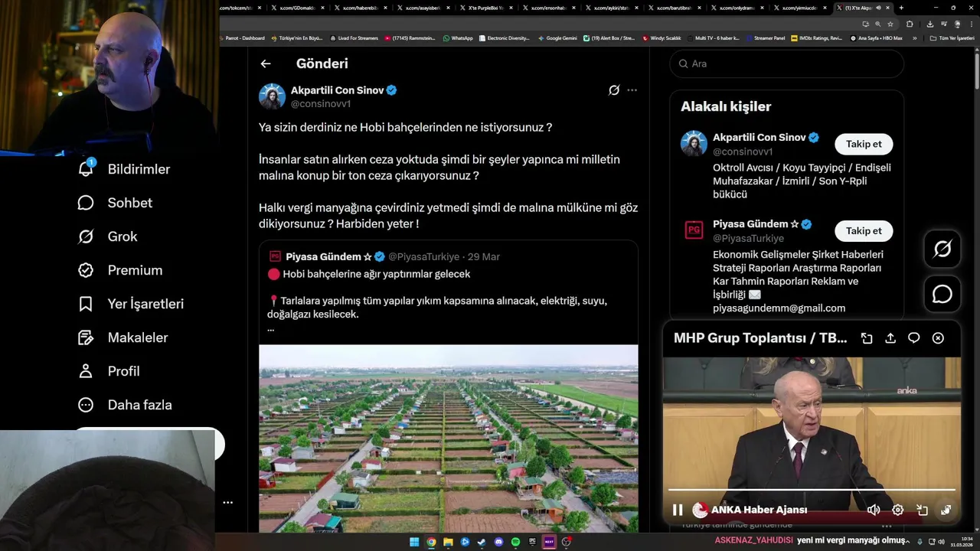Toggle picture-in-picture on video

(923, 510)
